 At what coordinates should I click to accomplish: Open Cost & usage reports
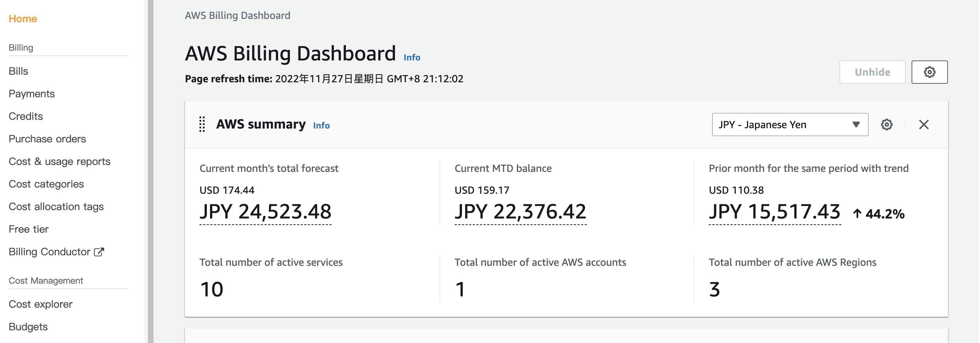[59, 161]
